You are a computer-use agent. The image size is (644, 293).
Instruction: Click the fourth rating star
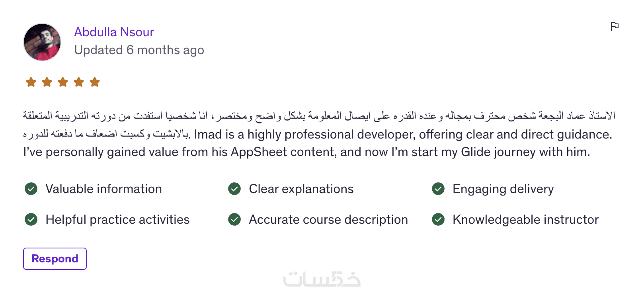coord(79,82)
